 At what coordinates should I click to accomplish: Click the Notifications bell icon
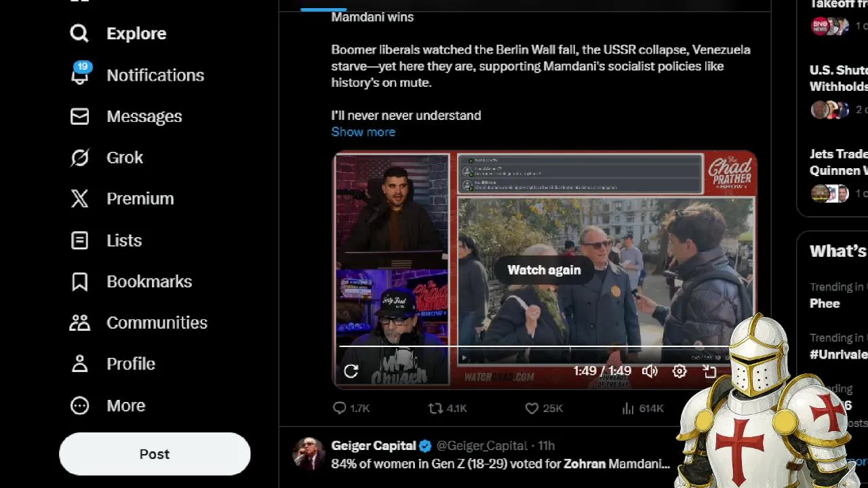79,75
